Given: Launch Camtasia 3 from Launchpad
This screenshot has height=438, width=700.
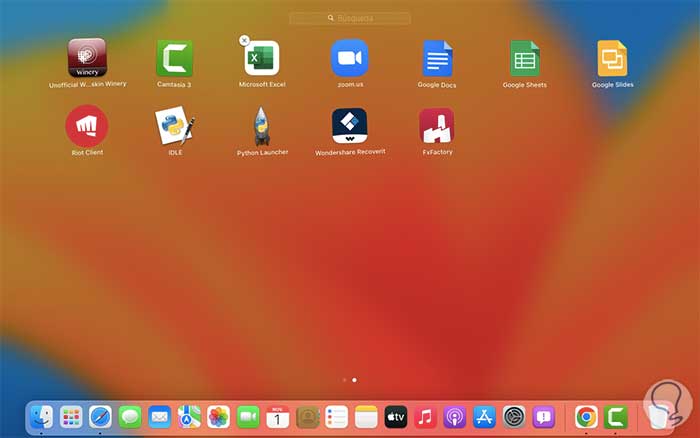Looking at the screenshot, I should pos(175,58).
